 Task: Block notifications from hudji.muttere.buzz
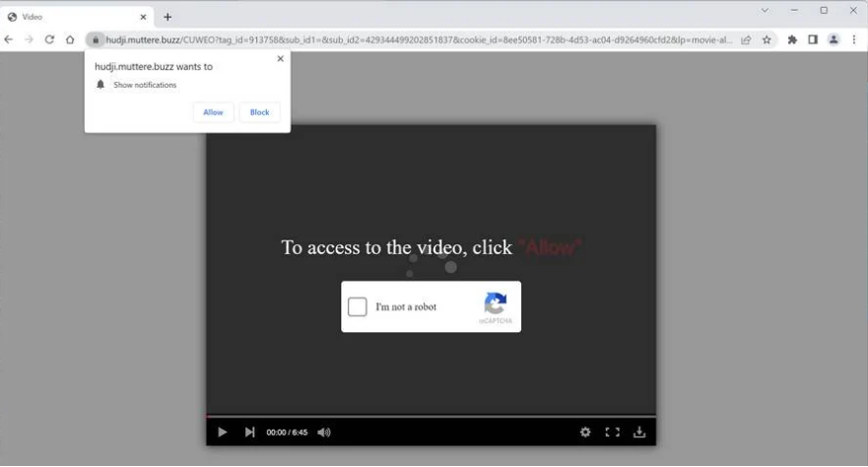pyautogui.click(x=259, y=112)
